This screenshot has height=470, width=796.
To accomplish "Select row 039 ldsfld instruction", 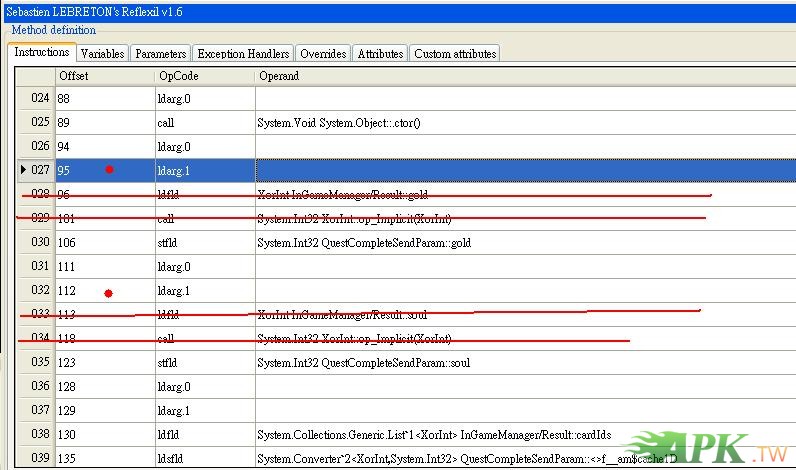I will tap(171, 459).
